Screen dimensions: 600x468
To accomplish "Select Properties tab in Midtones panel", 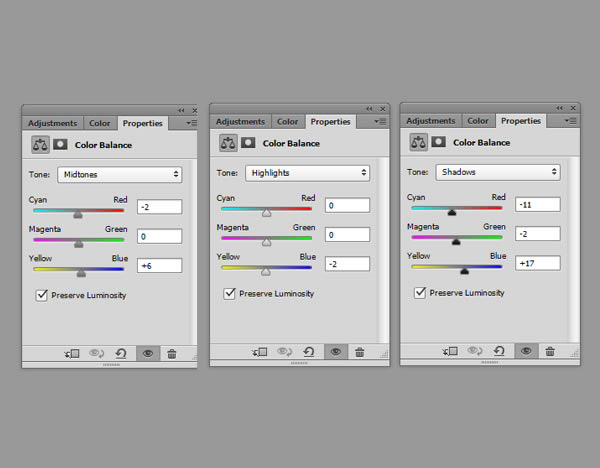I will (143, 123).
